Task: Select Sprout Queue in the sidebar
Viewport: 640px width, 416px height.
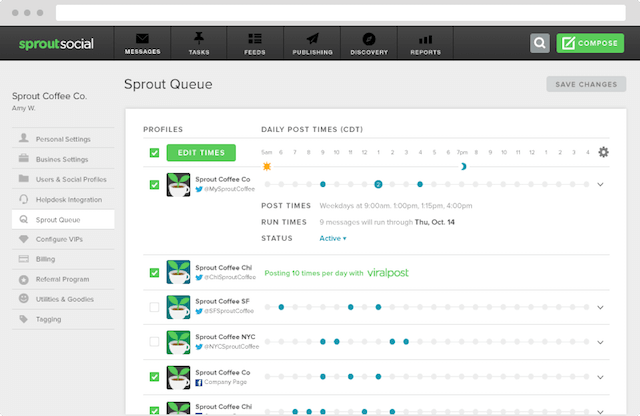Action: point(63,220)
